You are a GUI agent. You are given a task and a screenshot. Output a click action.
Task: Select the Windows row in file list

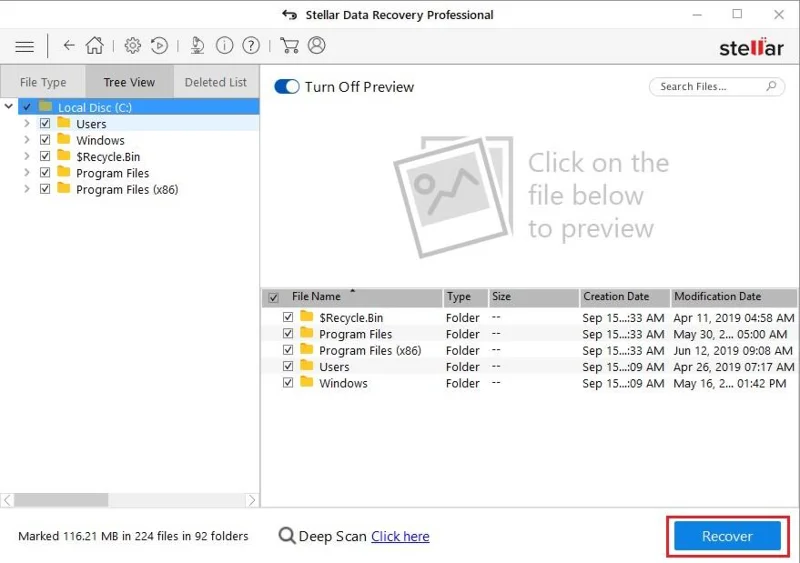529,383
